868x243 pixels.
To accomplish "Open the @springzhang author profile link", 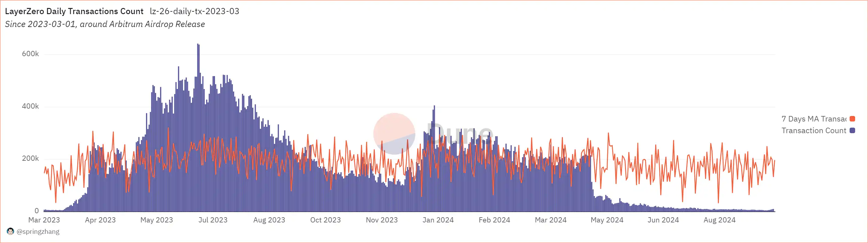I will click(38, 232).
